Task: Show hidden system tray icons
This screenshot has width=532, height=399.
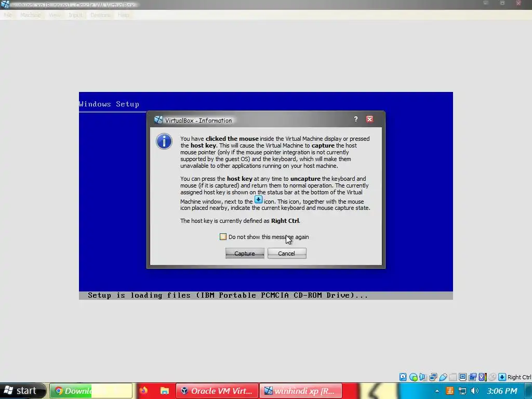Action: pyautogui.click(x=437, y=391)
